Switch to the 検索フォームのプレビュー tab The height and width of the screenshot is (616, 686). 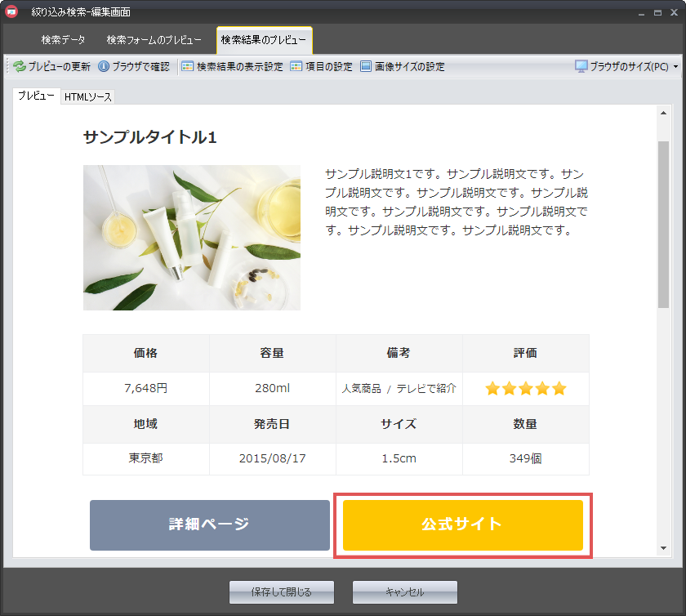tap(154, 40)
